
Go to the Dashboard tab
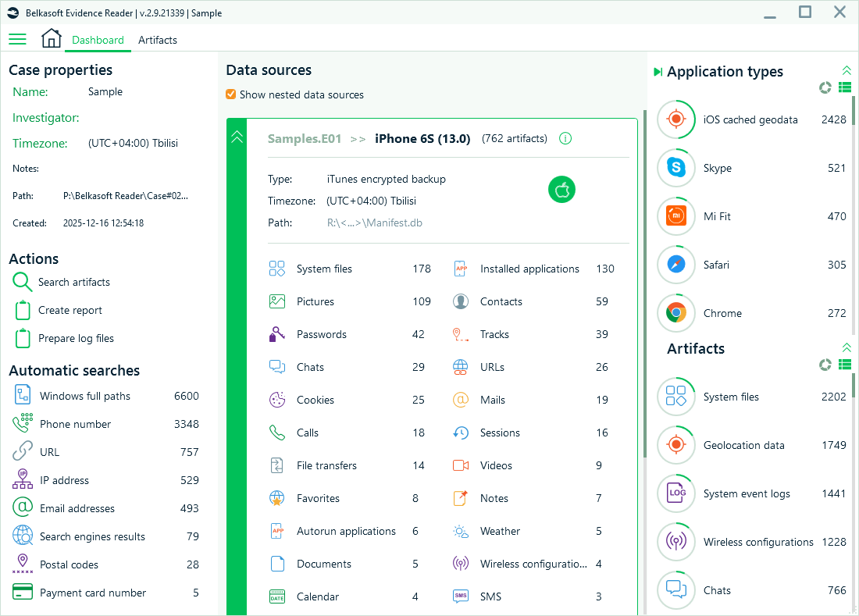pos(98,40)
